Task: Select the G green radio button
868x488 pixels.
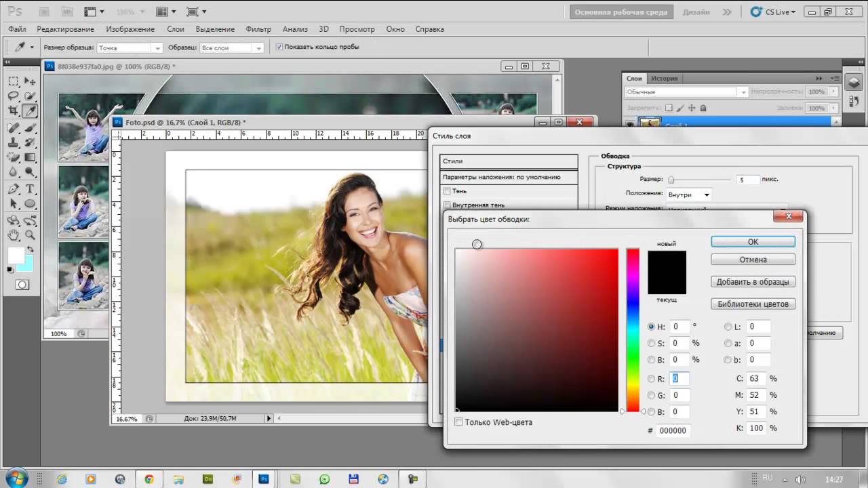Action: click(x=652, y=395)
